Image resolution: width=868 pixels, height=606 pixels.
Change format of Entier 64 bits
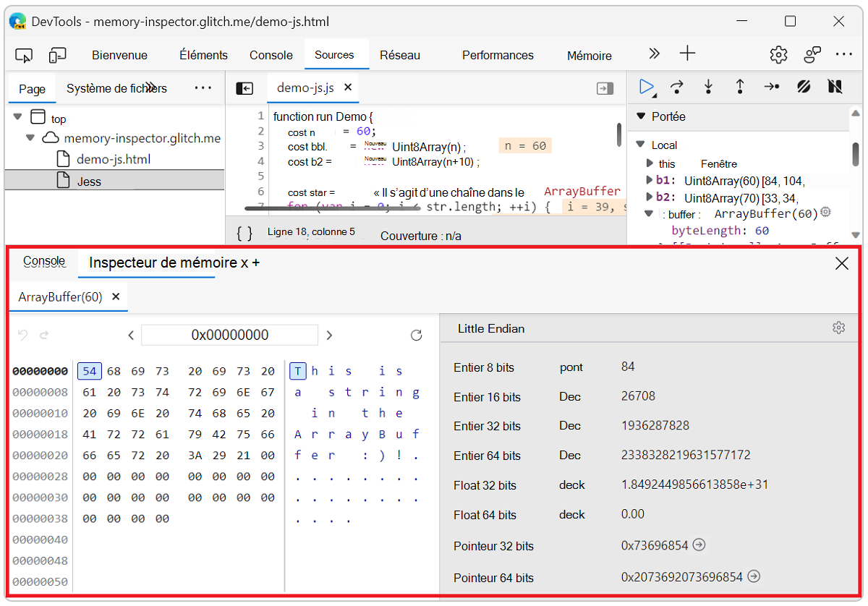click(x=570, y=456)
